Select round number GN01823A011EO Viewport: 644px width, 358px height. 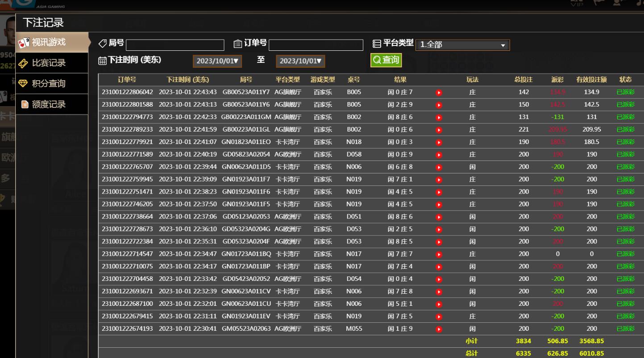[246, 142]
